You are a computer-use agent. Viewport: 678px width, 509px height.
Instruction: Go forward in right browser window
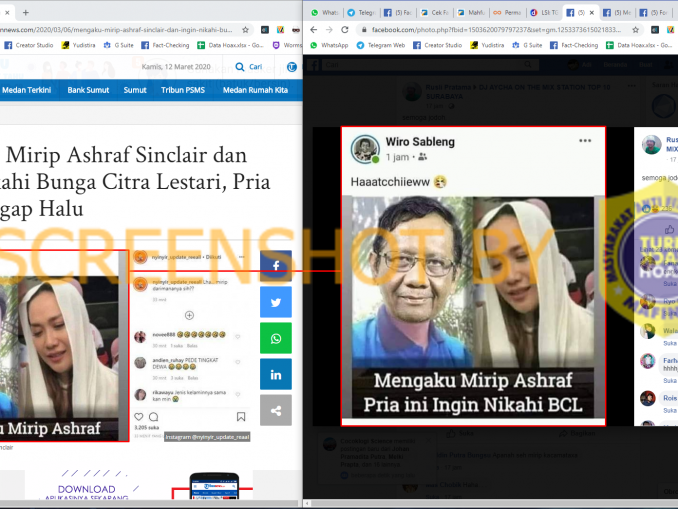(329, 30)
